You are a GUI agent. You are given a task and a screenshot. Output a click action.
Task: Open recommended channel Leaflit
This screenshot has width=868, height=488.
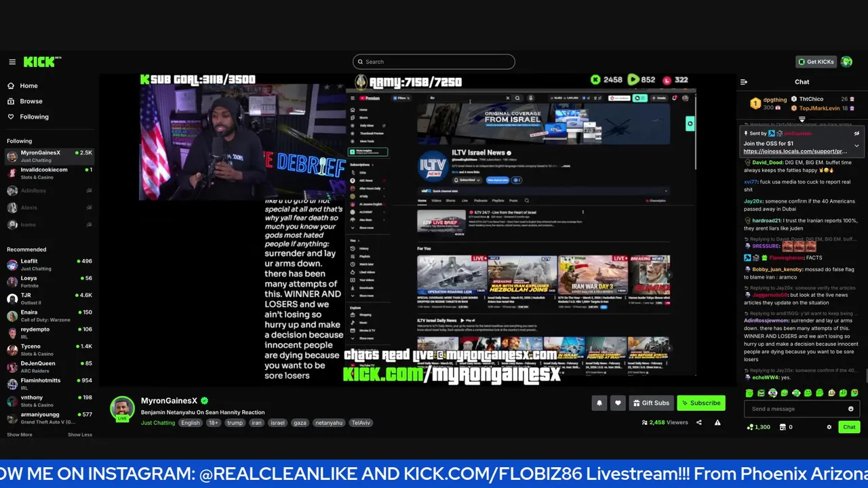49,264
